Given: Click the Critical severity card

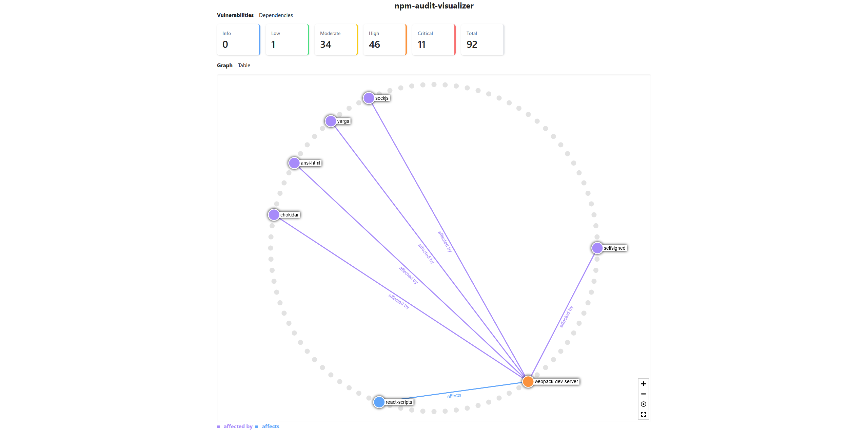Looking at the screenshot, I should coord(433,39).
